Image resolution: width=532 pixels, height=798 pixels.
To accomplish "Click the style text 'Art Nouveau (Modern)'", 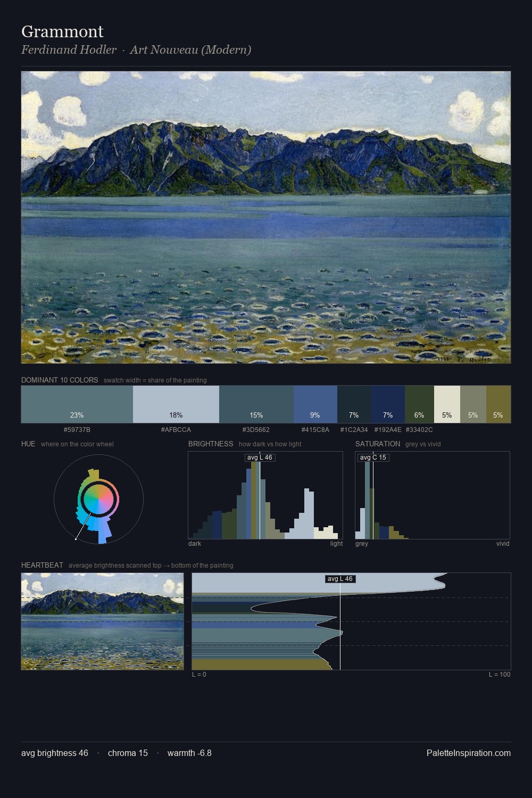I will tap(190, 50).
